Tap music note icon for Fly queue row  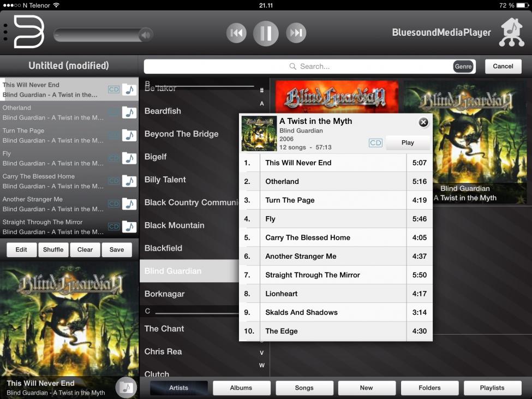pyautogui.click(x=129, y=158)
